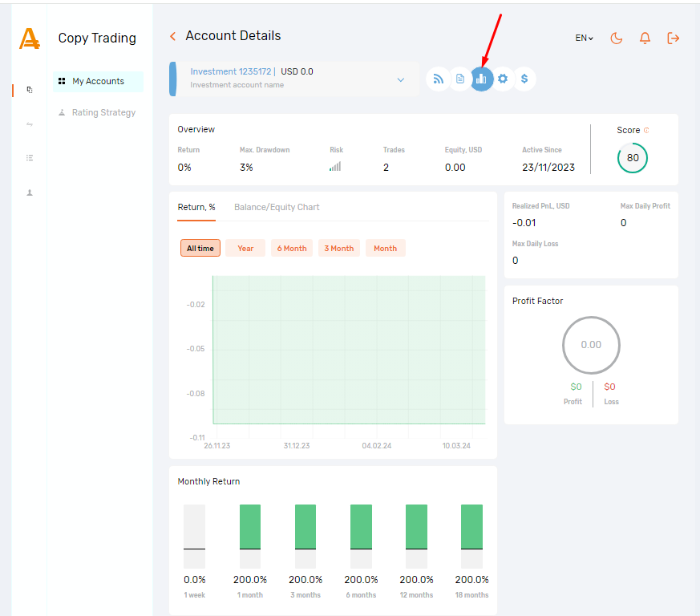This screenshot has height=616, width=700.
Task: Select the 'All time' period filter
Action: [200, 249]
